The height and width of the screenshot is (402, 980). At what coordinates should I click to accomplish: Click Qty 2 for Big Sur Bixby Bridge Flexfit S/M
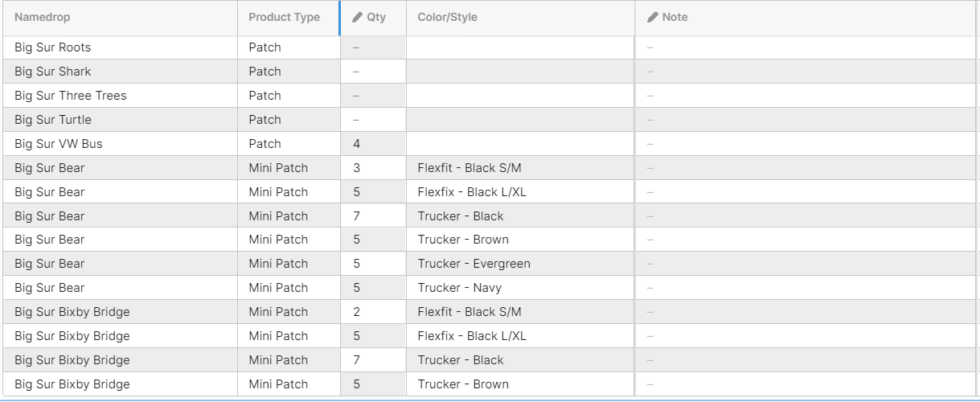click(373, 312)
